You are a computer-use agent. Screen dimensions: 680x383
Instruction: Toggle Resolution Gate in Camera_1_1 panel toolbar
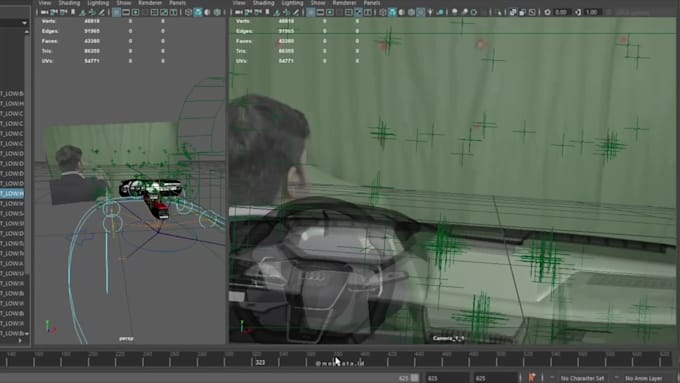pos(330,12)
